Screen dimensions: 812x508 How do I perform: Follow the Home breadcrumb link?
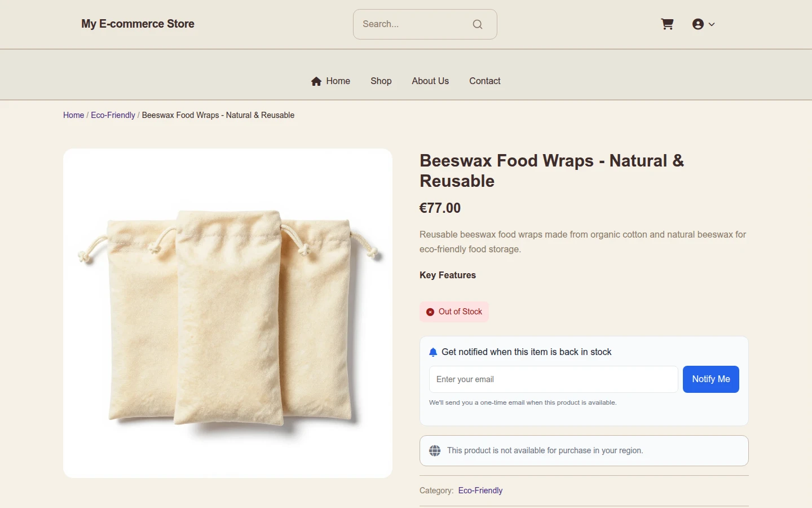(73, 115)
